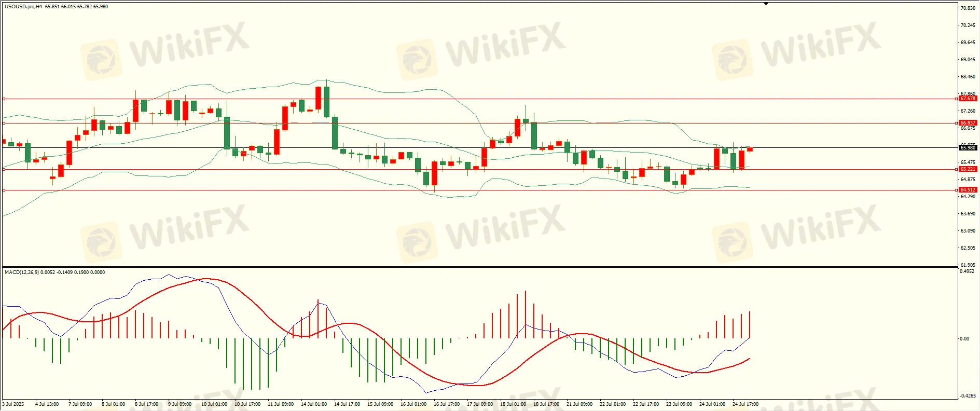Click the 16 Jul 17:00 time label
This screenshot has height=411, width=980.
pos(447,404)
